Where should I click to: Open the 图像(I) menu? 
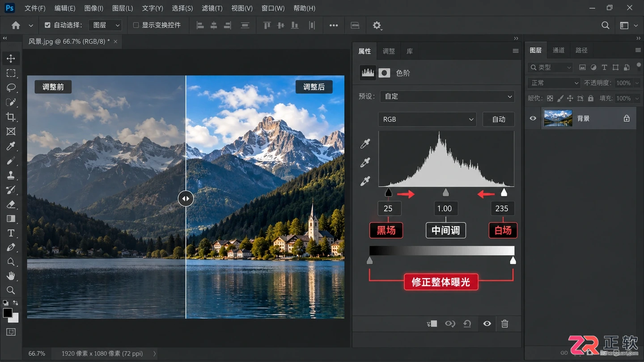pyautogui.click(x=94, y=8)
